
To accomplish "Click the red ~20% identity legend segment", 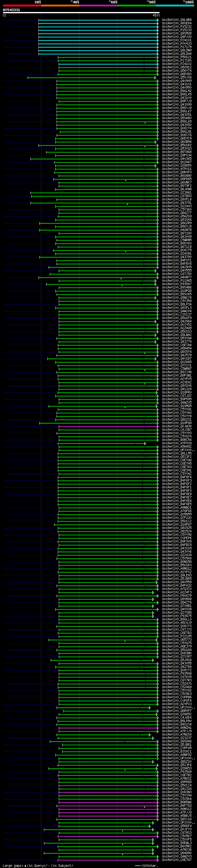I will point(22,6).
